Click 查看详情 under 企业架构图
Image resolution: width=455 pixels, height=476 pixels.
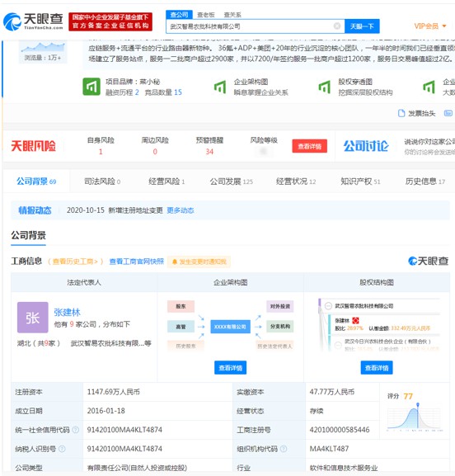tap(230, 368)
